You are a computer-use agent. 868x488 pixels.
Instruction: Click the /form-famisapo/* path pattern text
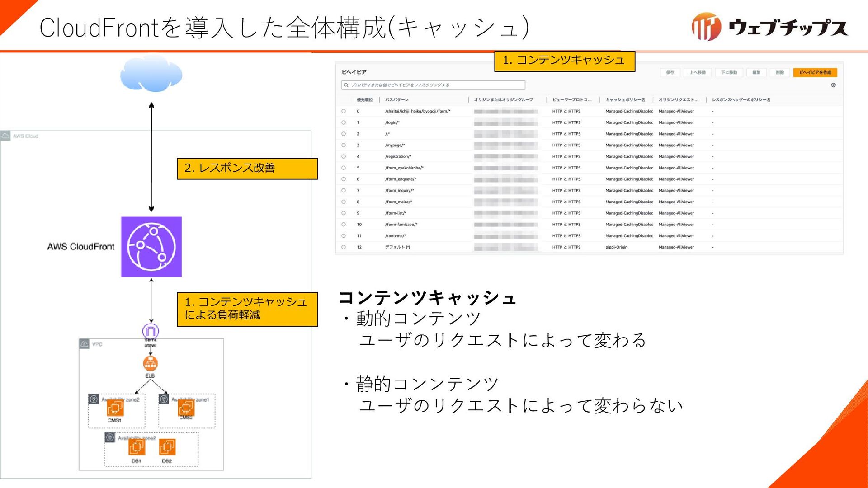pos(401,225)
